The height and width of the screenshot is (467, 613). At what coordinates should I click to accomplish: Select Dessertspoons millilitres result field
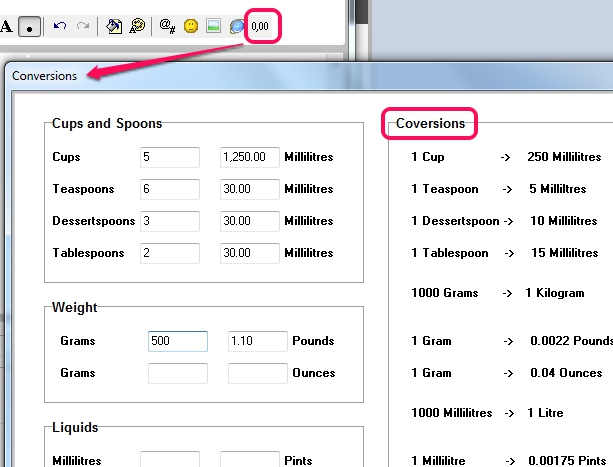(250, 221)
